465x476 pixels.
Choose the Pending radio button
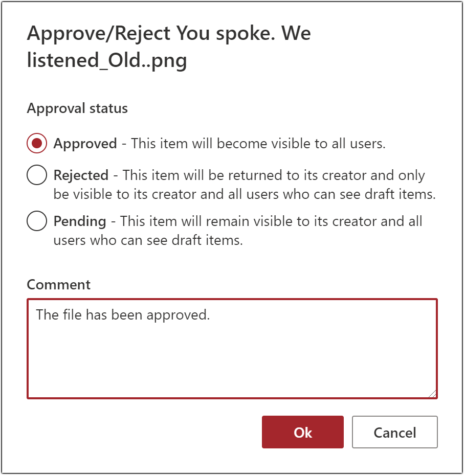pyautogui.click(x=37, y=221)
